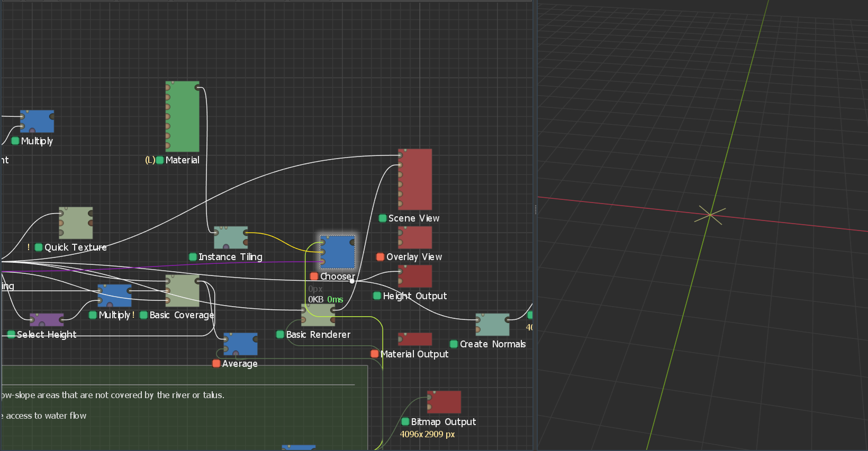The height and width of the screenshot is (451, 868).
Task: Select the Basic Renderer node
Action: point(318,315)
